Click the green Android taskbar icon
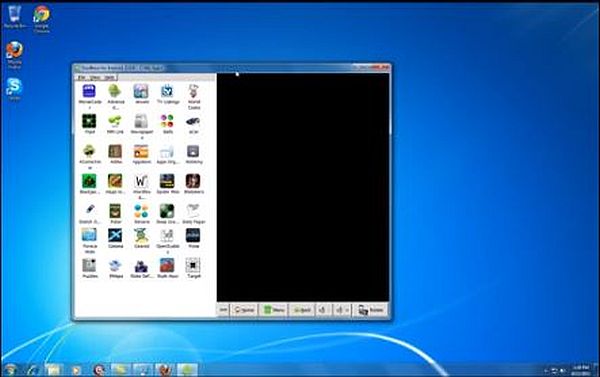The height and width of the screenshot is (377, 600). 187,370
